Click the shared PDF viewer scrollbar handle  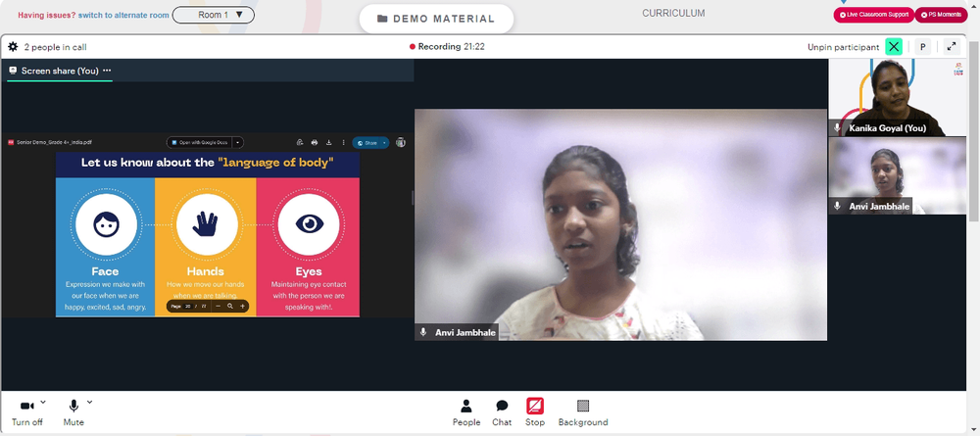tap(412, 198)
